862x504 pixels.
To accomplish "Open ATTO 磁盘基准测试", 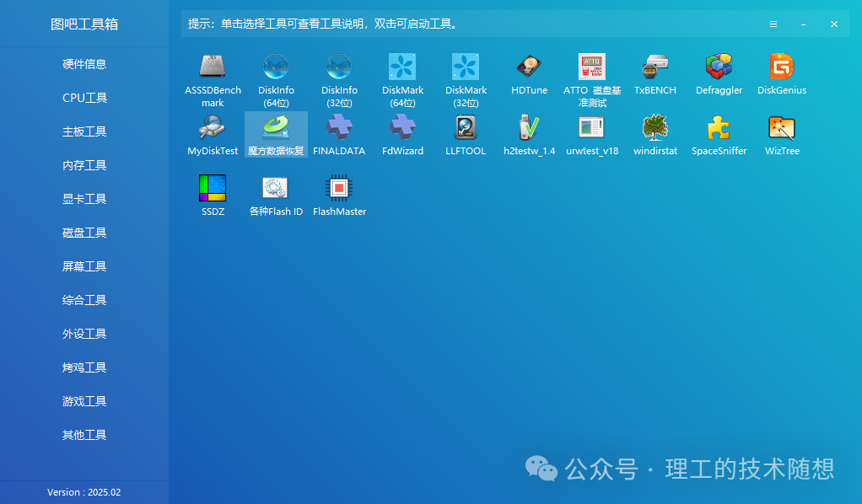I will 591,72.
